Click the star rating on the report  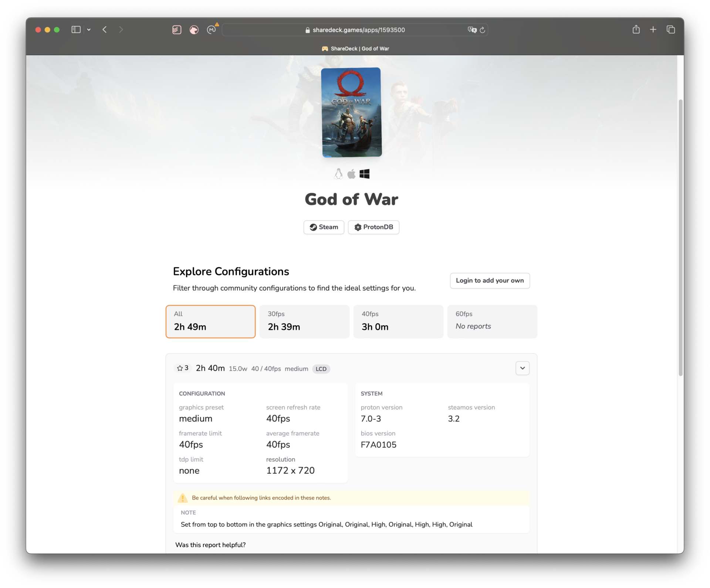click(183, 368)
